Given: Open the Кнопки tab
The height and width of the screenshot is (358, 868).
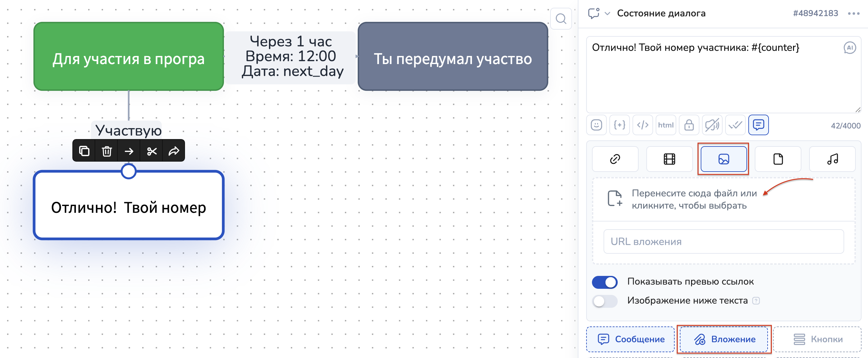Looking at the screenshot, I should 817,339.
